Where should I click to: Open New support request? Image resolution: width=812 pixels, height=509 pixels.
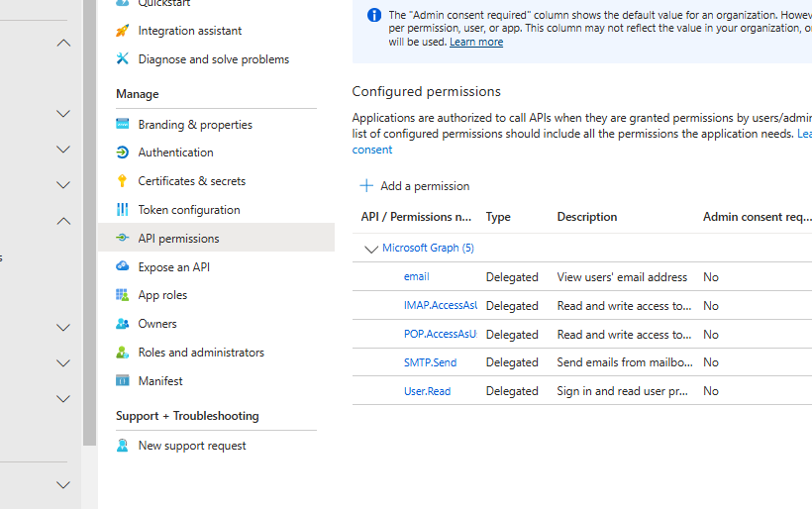(x=191, y=446)
